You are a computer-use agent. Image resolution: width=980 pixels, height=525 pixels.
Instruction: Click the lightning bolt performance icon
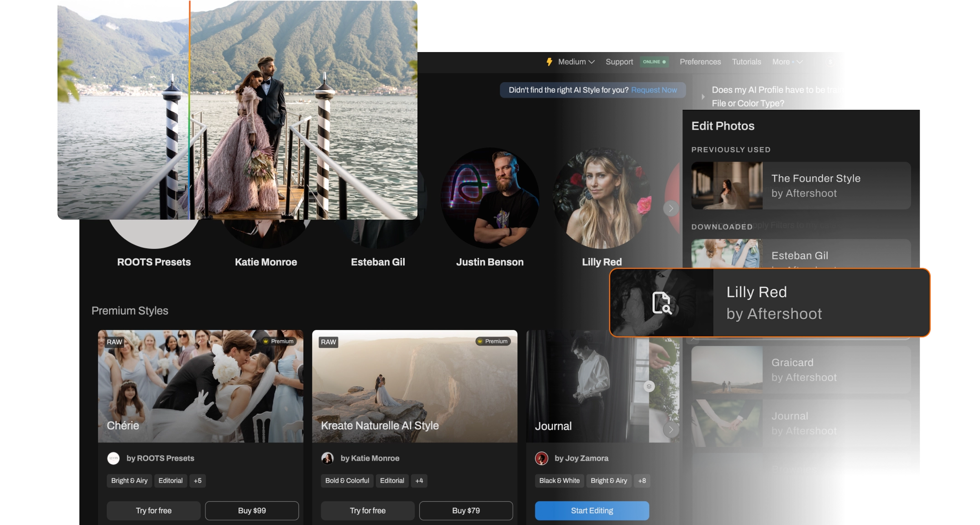(x=550, y=62)
